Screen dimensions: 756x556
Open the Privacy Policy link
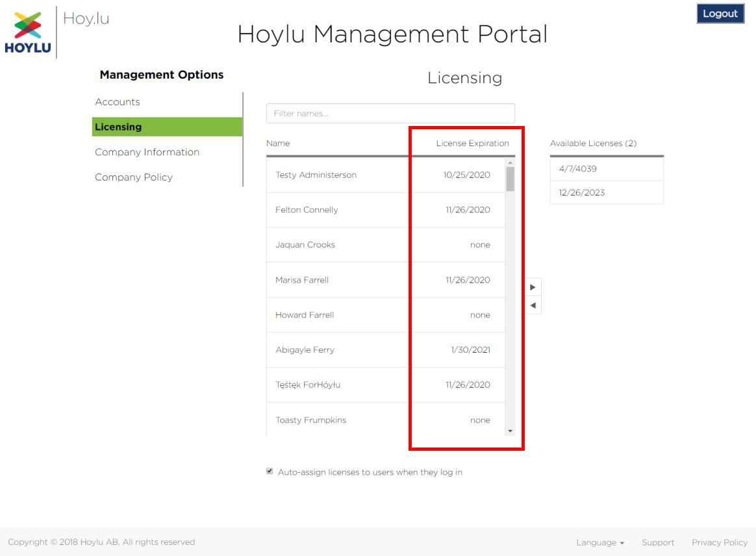[x=720, y=542]
